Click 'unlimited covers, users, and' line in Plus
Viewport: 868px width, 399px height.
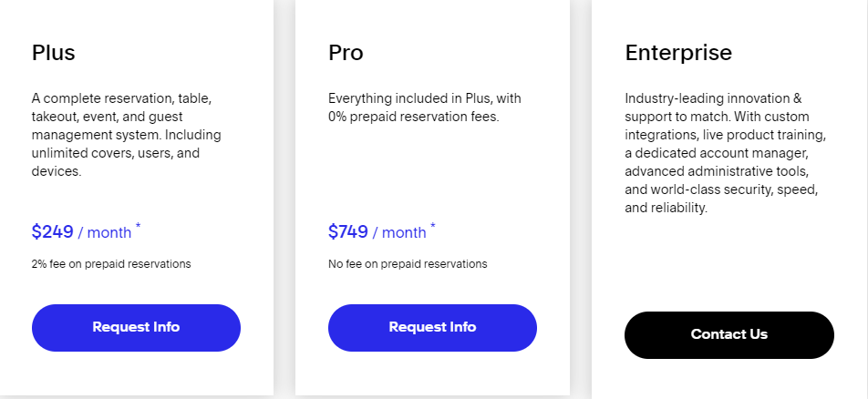(116, 153)
